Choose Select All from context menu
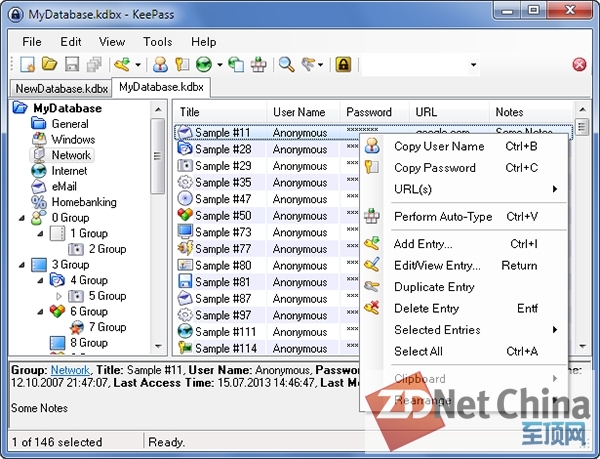Screen dimensions: 600x459 pos(464,351)
